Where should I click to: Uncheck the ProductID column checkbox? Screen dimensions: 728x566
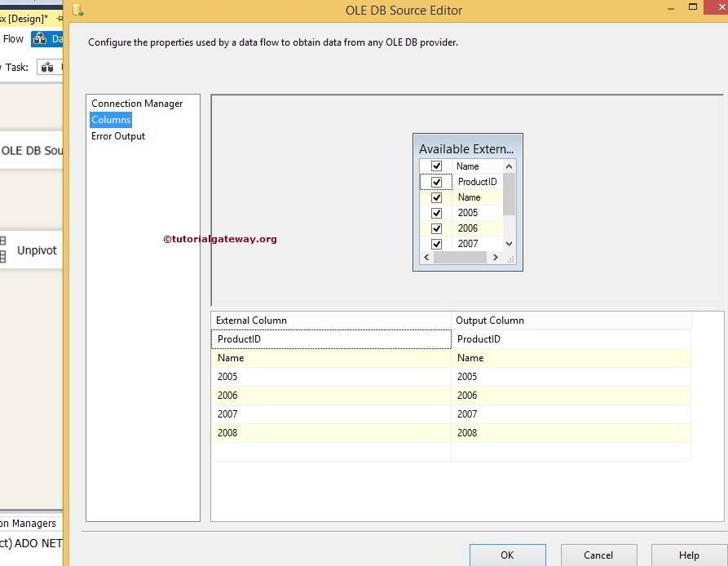point(436,182)
